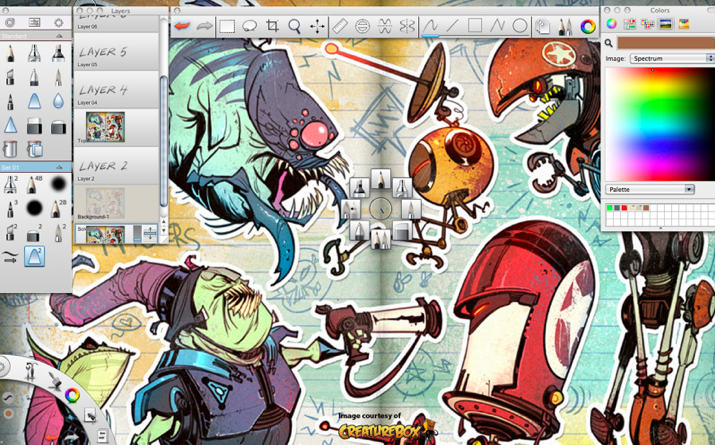Select the brown saved swatch
This screenshot has height=445, width=715.
(x=646, y=208)
